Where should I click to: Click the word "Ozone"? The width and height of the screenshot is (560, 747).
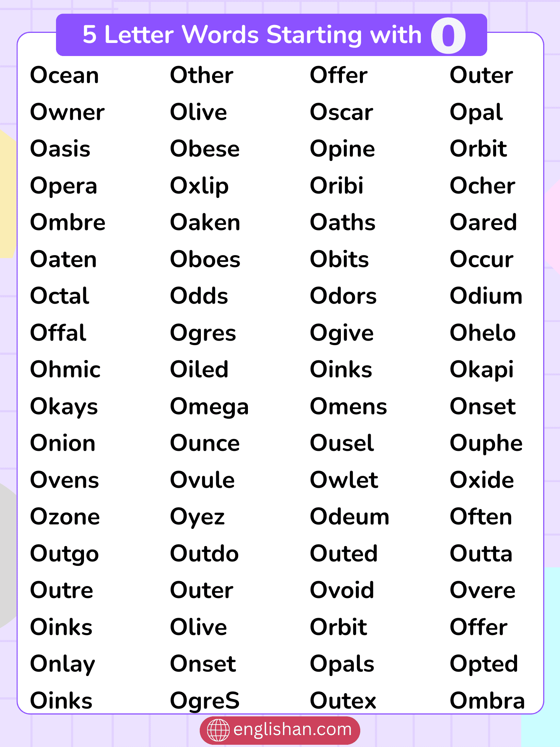point(65,517)
